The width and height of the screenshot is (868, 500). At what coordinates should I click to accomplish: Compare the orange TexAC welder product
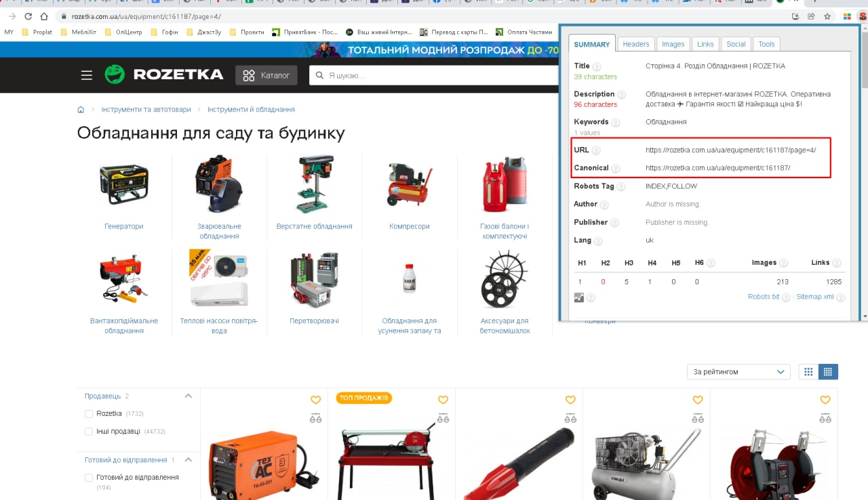[315, 419]
